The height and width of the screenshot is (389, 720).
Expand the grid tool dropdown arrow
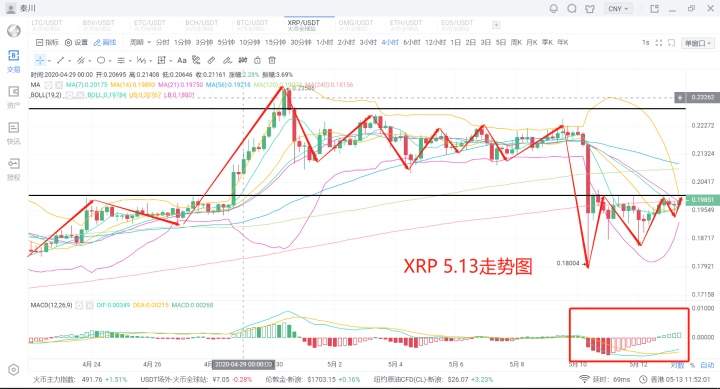pyautogui.click(x=170, y=61)
